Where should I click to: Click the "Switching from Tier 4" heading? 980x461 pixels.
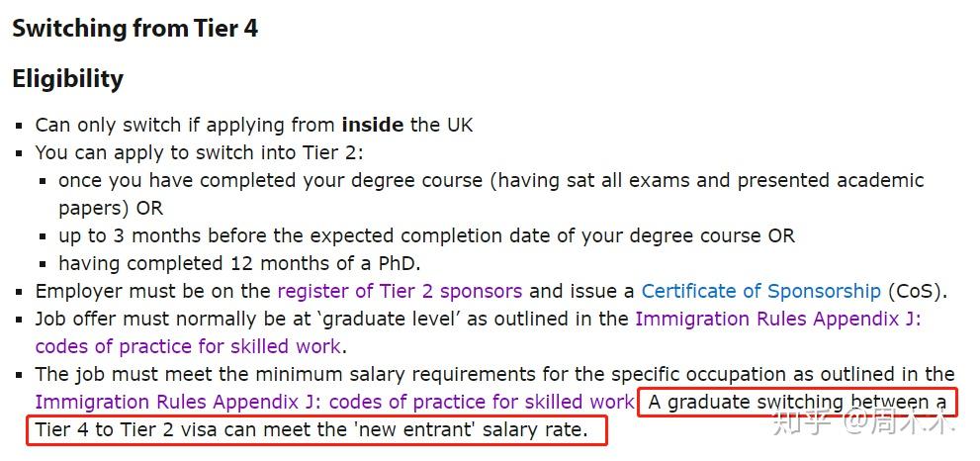134,29
